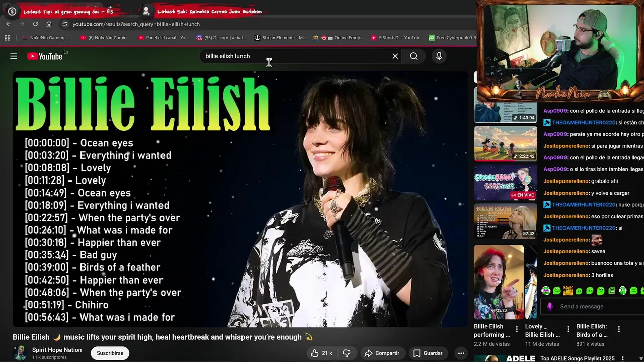This screenshot has height=362, width=644.
Task: Click the purple microphone icon in chat
Action: 550,306
